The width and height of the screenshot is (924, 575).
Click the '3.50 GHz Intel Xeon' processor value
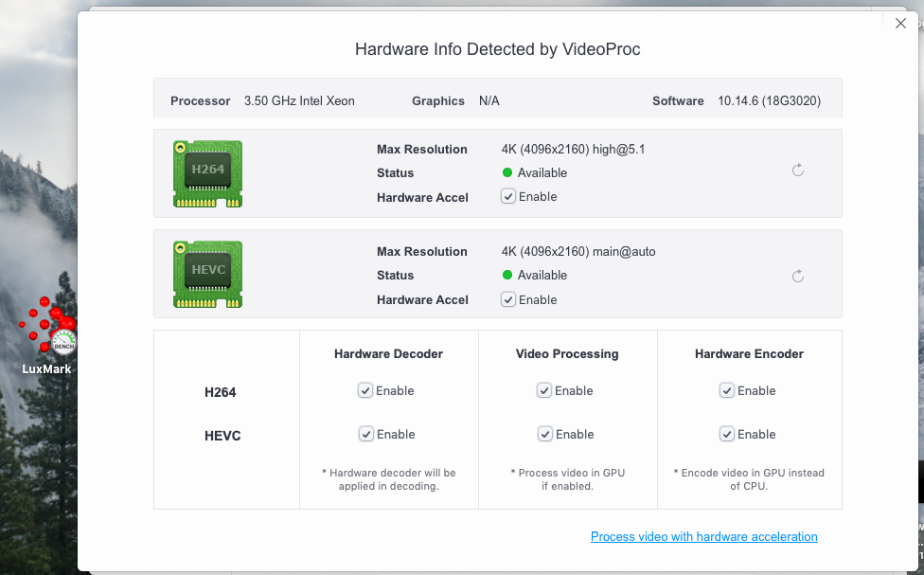pos(299,100)
